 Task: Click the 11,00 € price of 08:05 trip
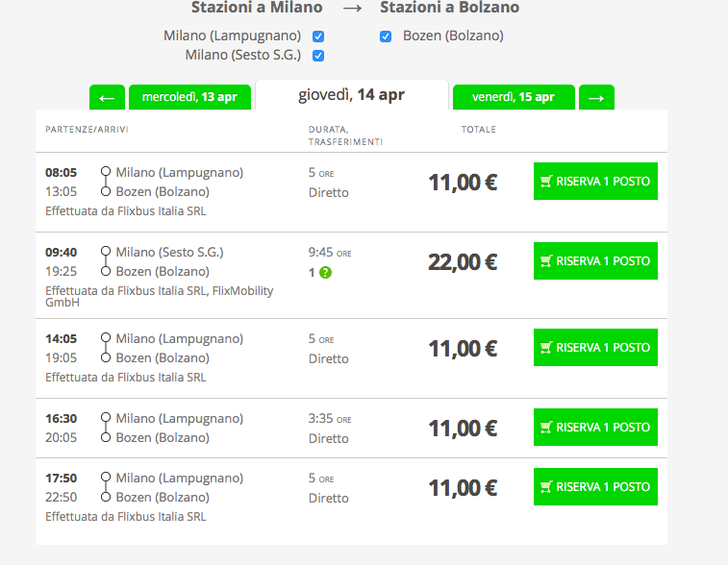coord(463,183)
